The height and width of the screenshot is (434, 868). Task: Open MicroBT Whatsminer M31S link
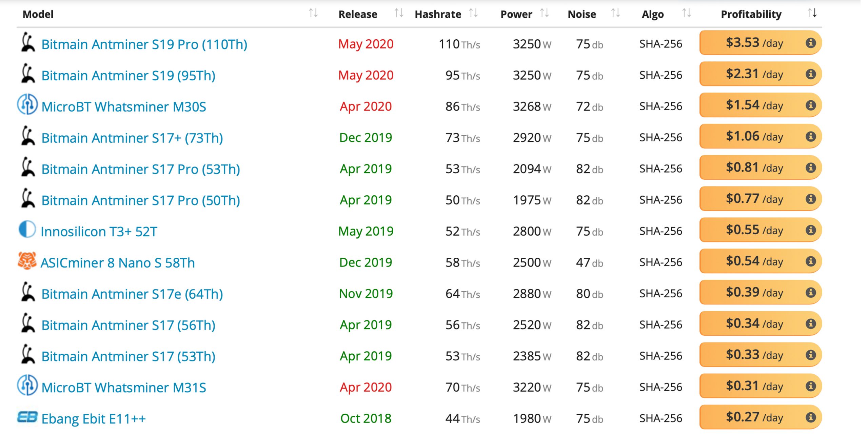pyautogui.click(x=124, y=388)
